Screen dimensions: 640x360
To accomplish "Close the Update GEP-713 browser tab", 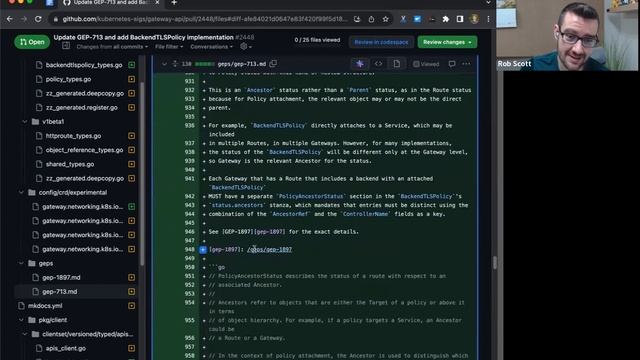I will pos(157,2).
